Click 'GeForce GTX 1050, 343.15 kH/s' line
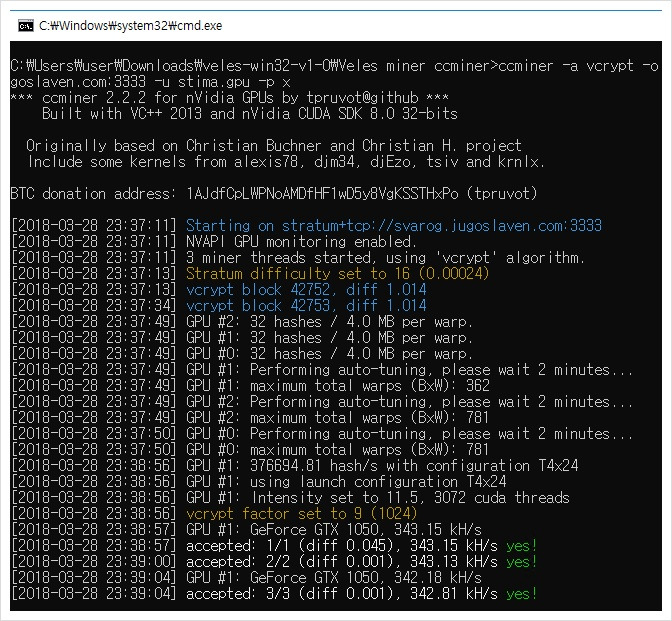The height and width of the screenshot is (621, 672). pyautogui.click(x=246, y=530)
